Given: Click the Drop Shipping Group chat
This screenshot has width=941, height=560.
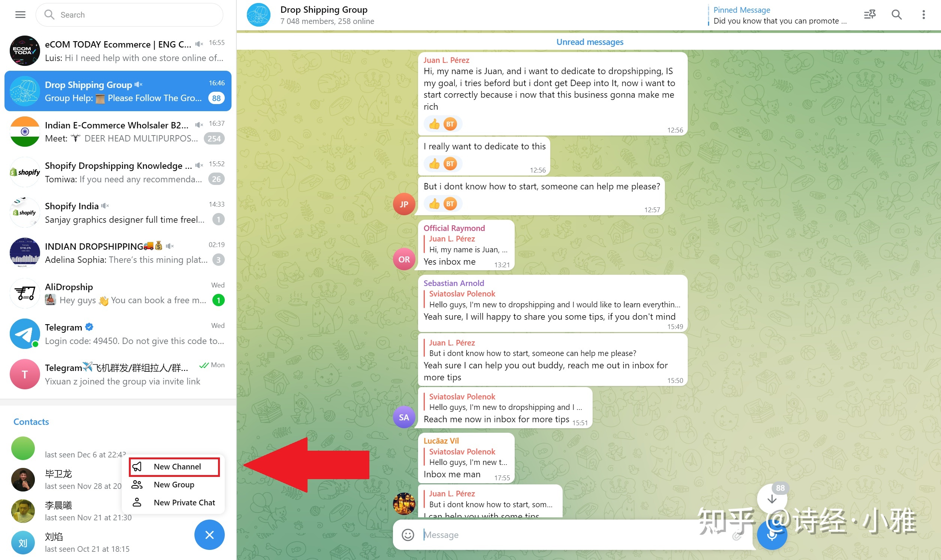Looking at the screenshot, I should coord(118,91).
